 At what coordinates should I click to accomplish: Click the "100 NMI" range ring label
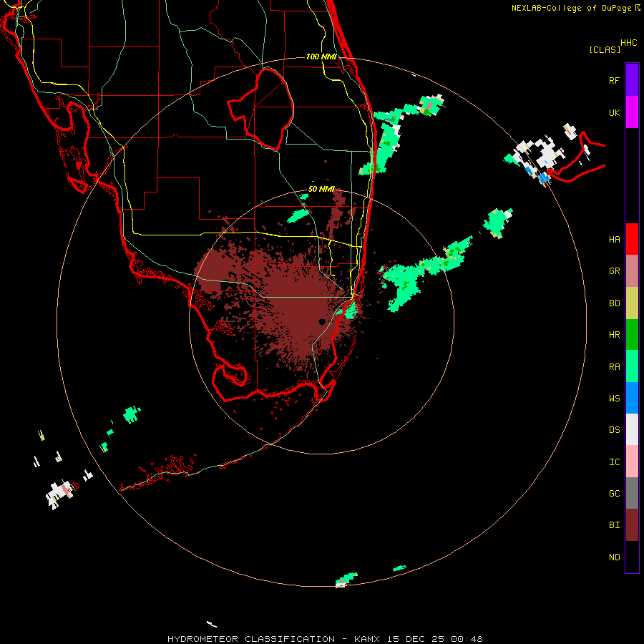[x=321, y=57]
